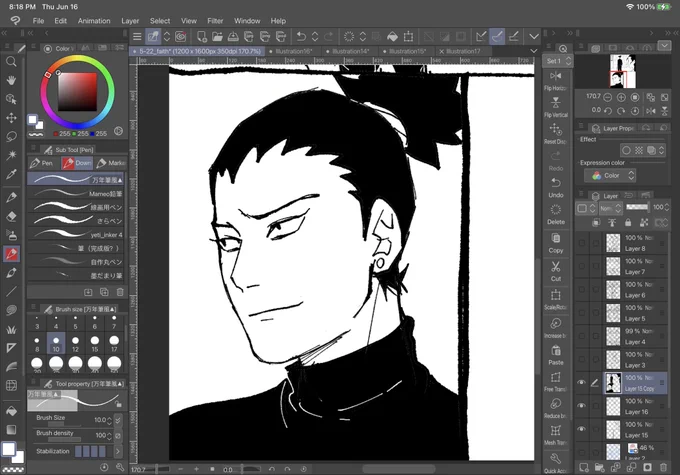Hide Layer 15 with eye icon
The height and width of the screenshot is (475, 680).
[582, 429]
